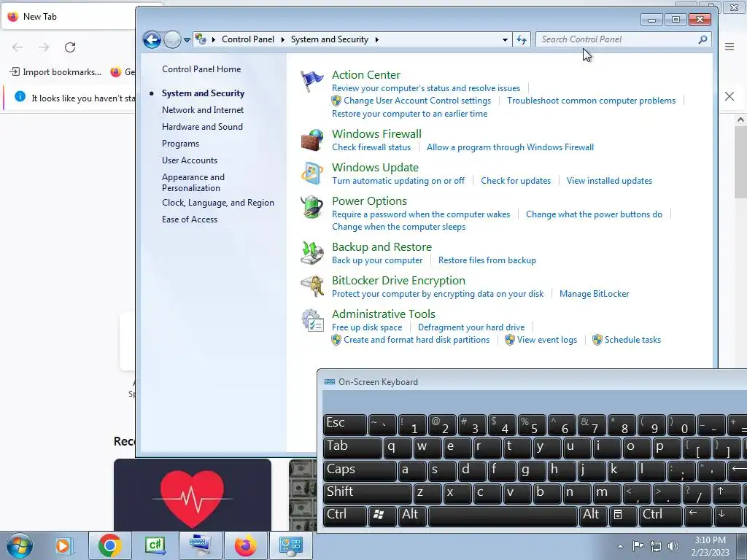747x560 pixels.
Task: Open the heart rate article thumbnail in Firefox
Action: tap(193, 494)
